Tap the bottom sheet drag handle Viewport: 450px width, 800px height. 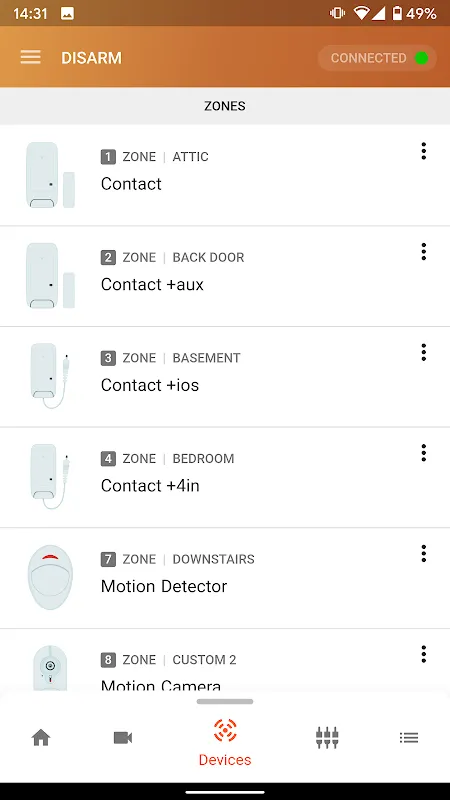pos(225,702)
